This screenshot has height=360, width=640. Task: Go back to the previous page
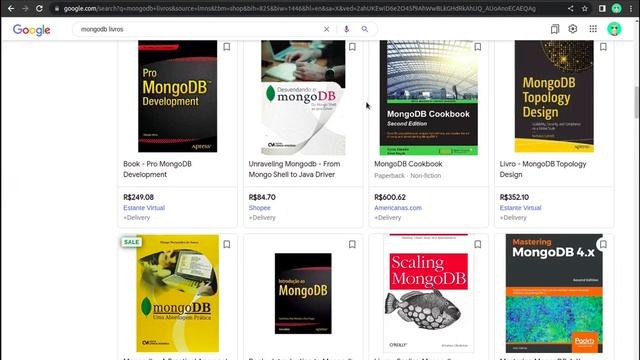tap(11, 8)
